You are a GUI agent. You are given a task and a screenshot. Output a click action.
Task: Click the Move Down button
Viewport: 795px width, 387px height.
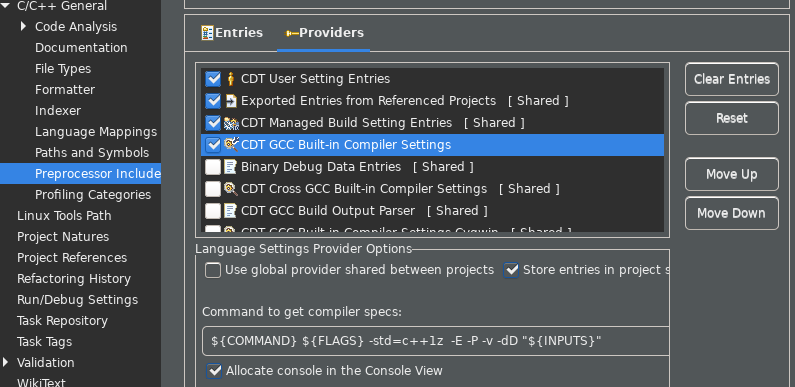tap(732, 213)
